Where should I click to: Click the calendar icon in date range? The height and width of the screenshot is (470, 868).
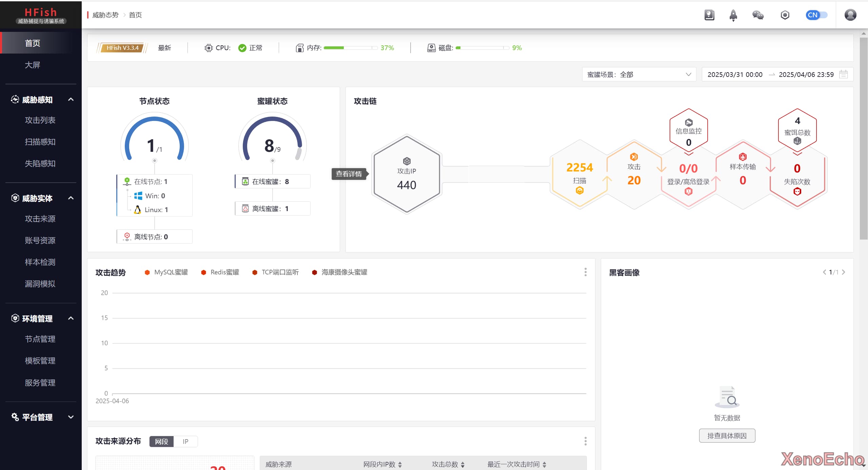click(843, 74)
